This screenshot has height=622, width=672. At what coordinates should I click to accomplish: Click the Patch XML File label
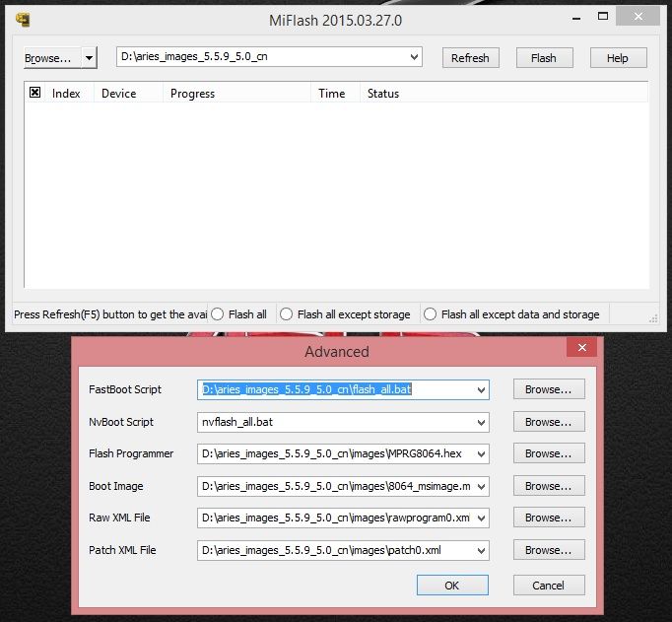click(x=122, y=550)
